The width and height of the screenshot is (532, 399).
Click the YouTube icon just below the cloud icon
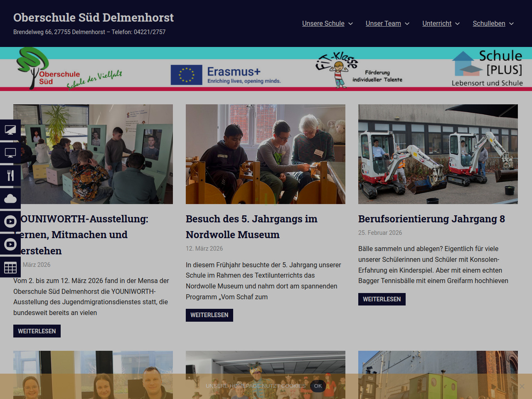[x=10, y=222]
